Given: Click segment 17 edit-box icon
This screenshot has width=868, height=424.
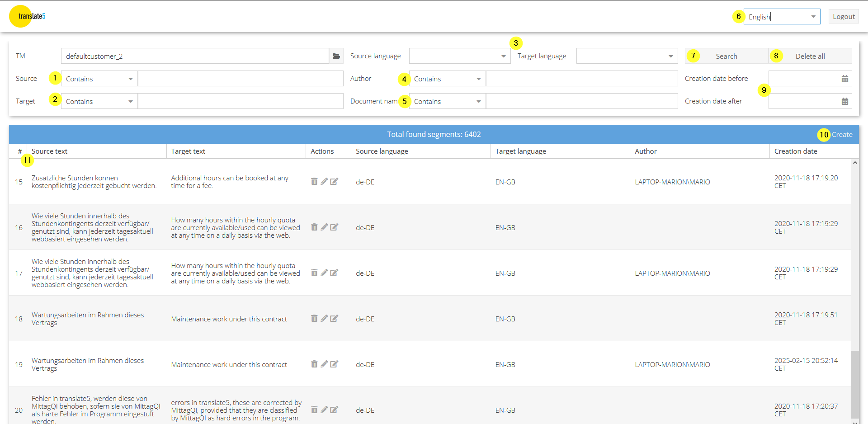Looking at the screenshot, I should coord(334,273).
